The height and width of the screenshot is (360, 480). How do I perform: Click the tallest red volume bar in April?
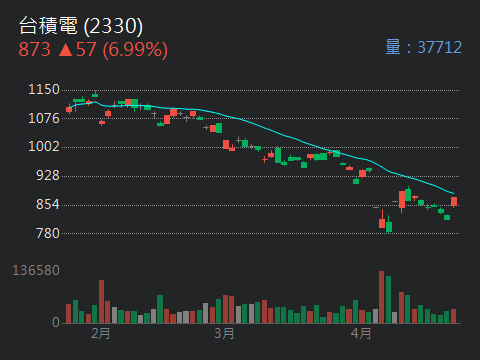[382, 297]
